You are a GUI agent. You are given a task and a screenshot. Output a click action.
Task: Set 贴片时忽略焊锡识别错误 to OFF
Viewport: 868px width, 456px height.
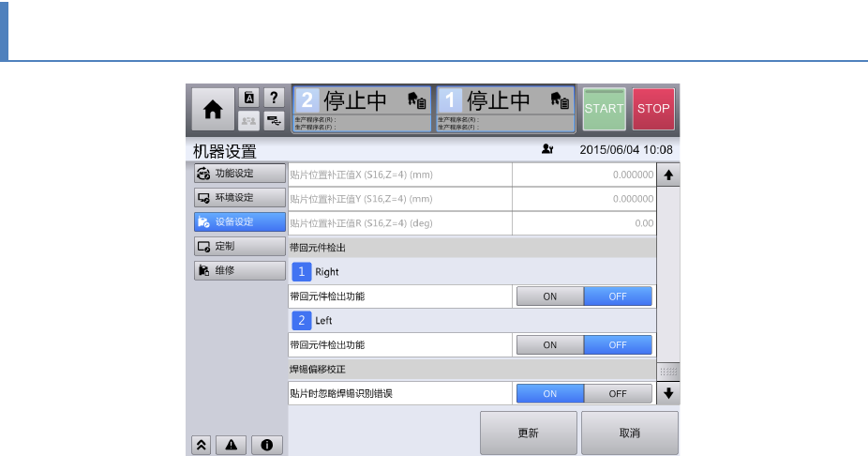click(618, 394)
